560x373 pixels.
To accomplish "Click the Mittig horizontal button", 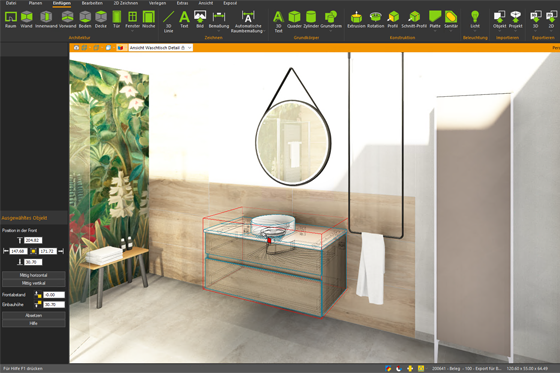I will coord(34,275).
